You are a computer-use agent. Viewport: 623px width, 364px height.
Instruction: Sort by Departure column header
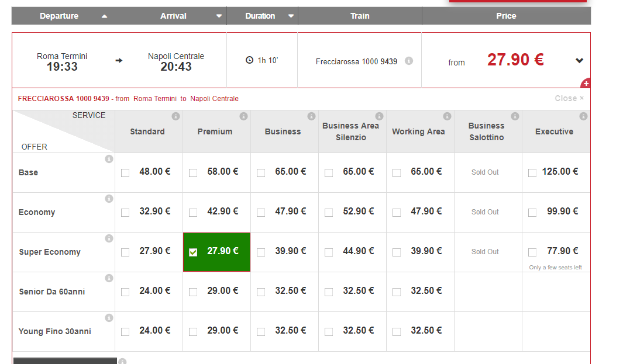click(x=59, y=16)
